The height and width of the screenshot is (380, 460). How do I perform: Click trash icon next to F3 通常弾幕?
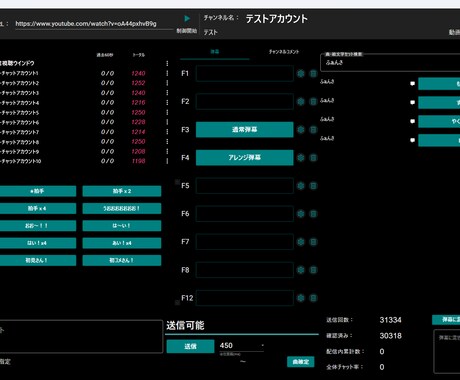pyautogui.click(x=313, y=130)
